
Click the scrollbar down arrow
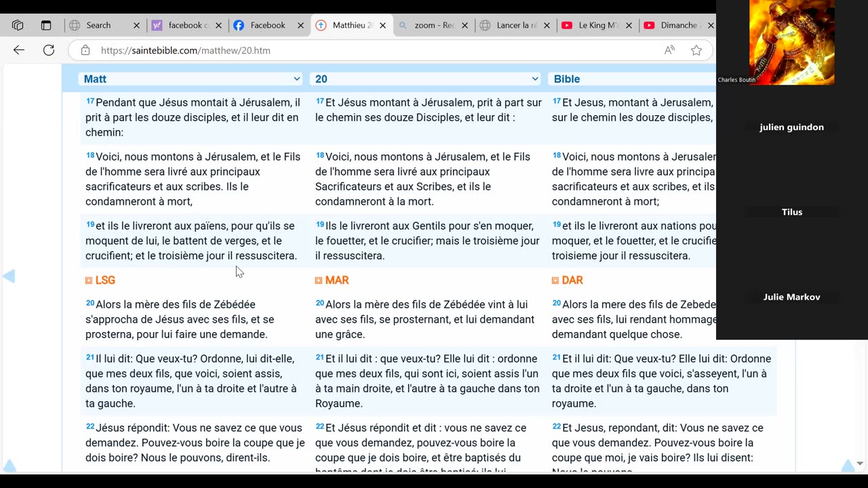pos(861,464)
